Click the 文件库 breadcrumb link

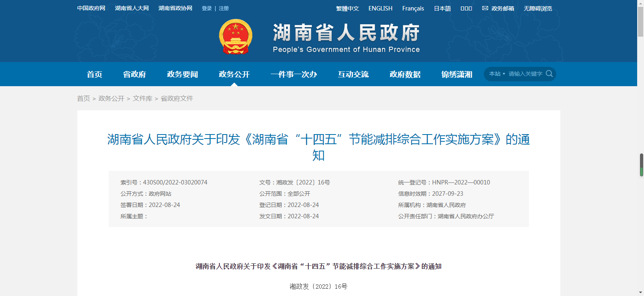click(x=142, y=98)
